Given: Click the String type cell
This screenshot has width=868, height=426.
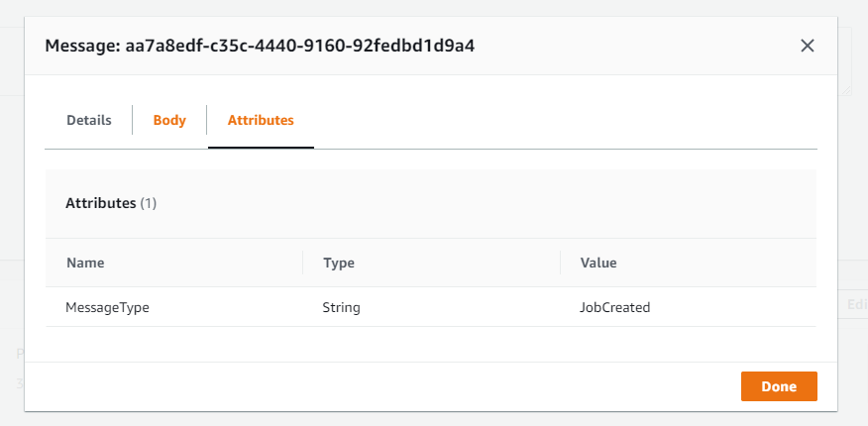Looking at the screenshot, I should (341, 307).
